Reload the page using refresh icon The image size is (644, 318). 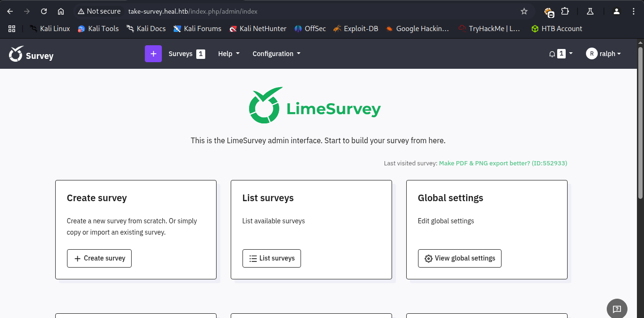coord(44,11)
